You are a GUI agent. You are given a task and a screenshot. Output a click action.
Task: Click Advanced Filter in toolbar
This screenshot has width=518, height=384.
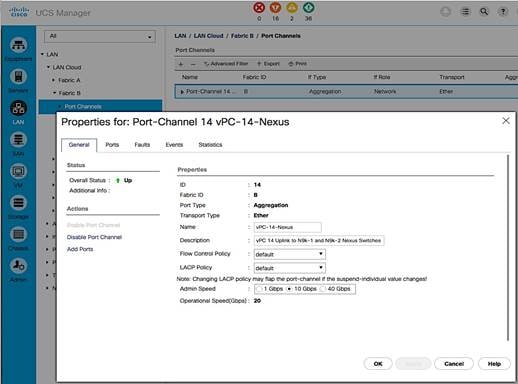point(226,64)
